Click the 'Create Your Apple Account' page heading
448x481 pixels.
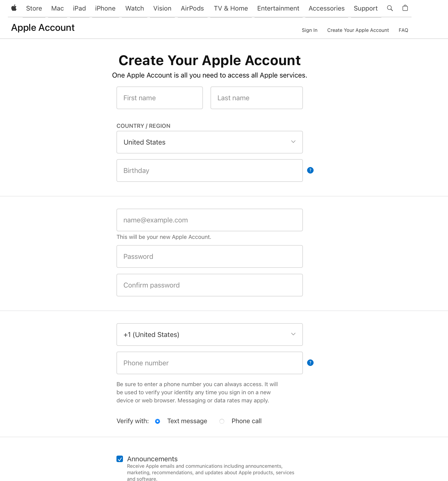tap(210, 60)
